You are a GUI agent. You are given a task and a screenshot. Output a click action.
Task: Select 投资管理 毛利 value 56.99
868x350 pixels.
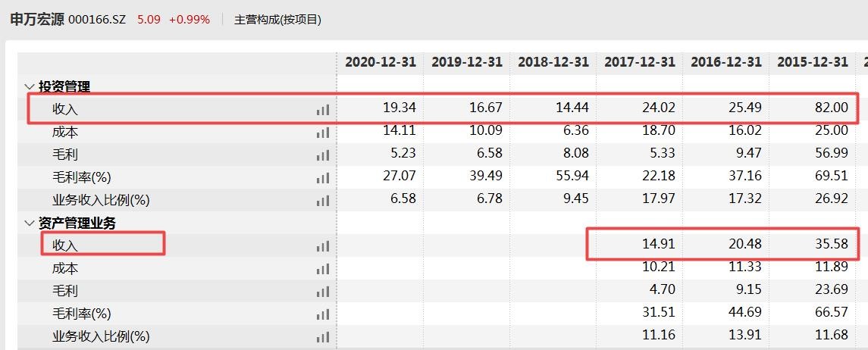coord(832,153)
